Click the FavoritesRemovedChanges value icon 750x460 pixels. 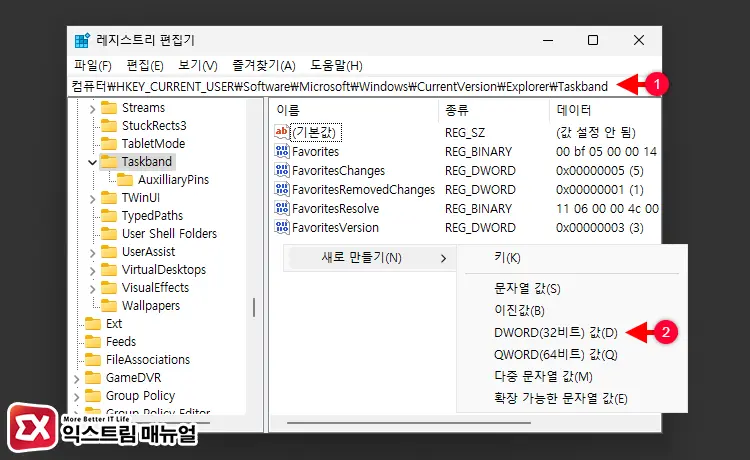coord(282,189)
